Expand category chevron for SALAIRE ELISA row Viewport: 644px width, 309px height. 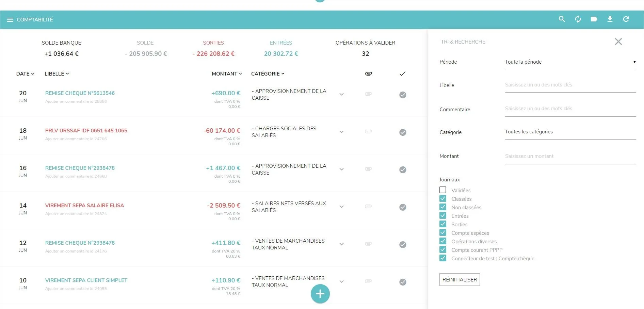[341, 207]
